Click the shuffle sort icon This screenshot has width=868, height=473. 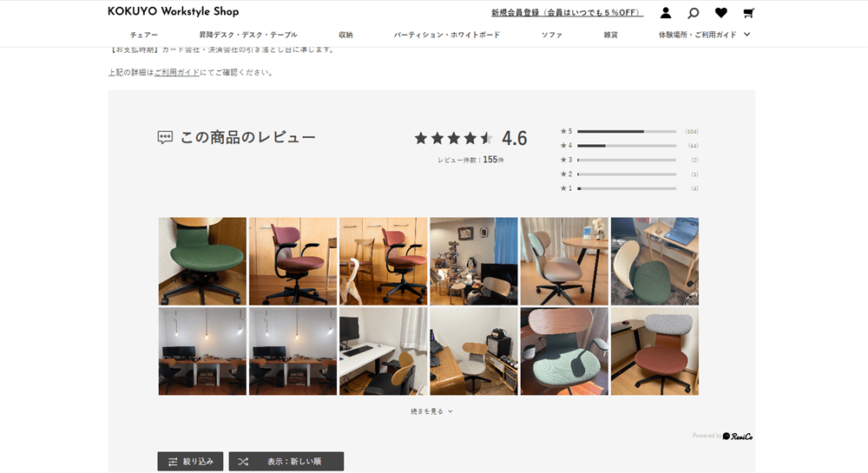click(x=243, y=462)
